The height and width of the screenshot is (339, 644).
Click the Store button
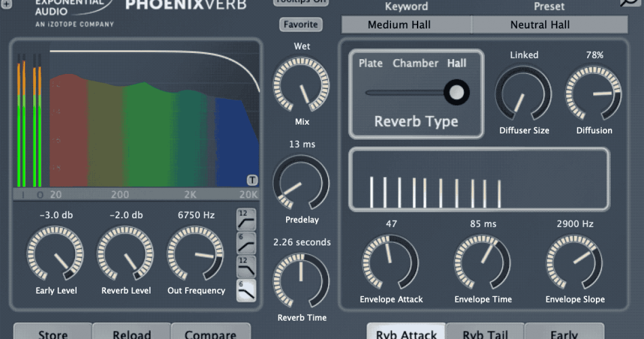click(53, 331)
